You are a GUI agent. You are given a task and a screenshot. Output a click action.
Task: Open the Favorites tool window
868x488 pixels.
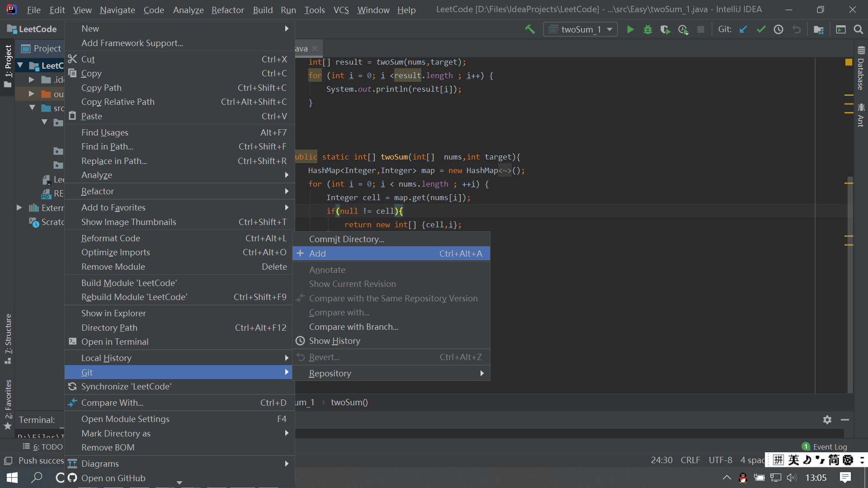pos(8,404)
